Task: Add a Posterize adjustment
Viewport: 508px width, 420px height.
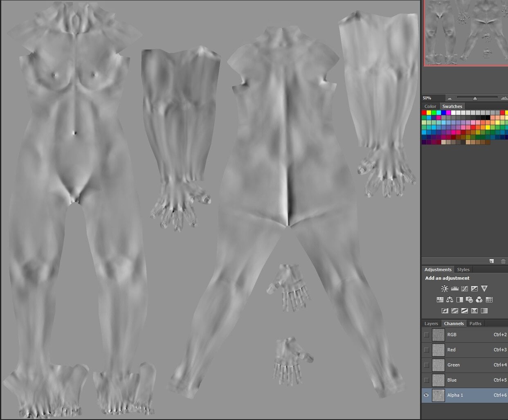Action: coord(454,311)
